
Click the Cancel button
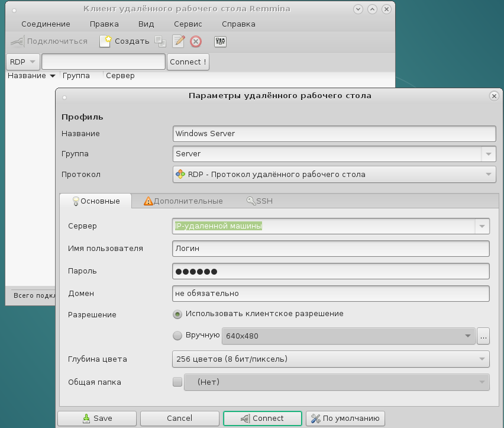(x=180, y=419)
